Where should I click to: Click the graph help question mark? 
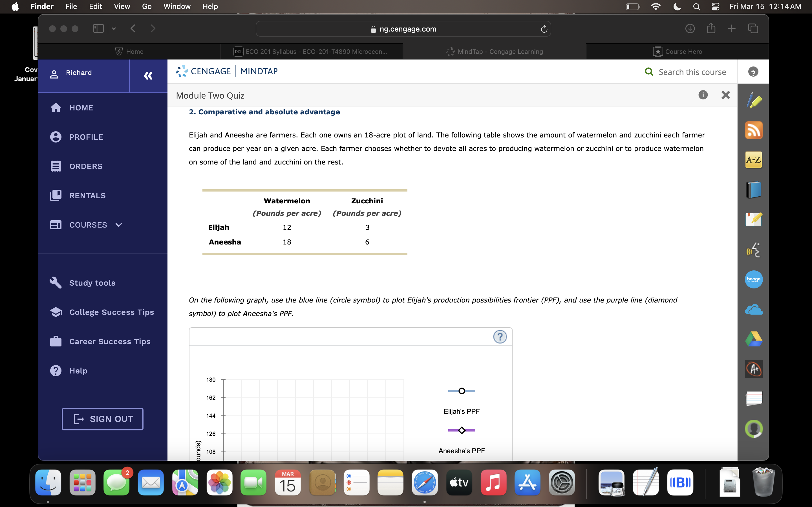tap(500, 337)
